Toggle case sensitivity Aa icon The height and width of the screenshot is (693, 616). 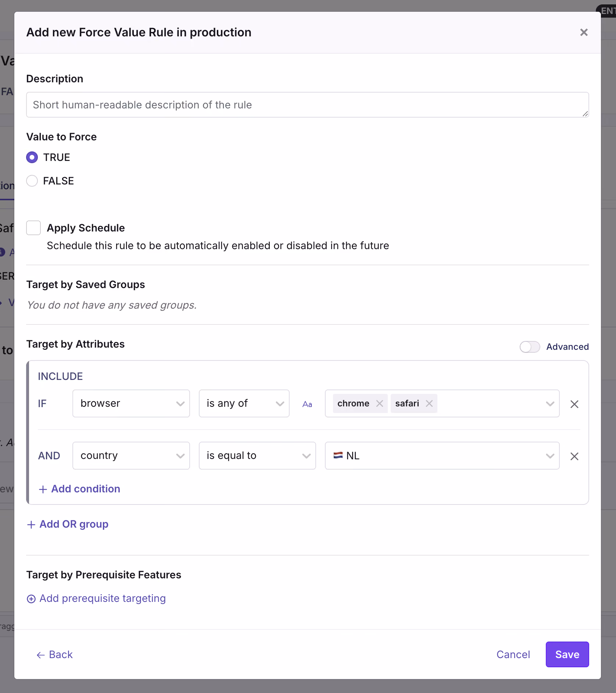click(307, 404)
